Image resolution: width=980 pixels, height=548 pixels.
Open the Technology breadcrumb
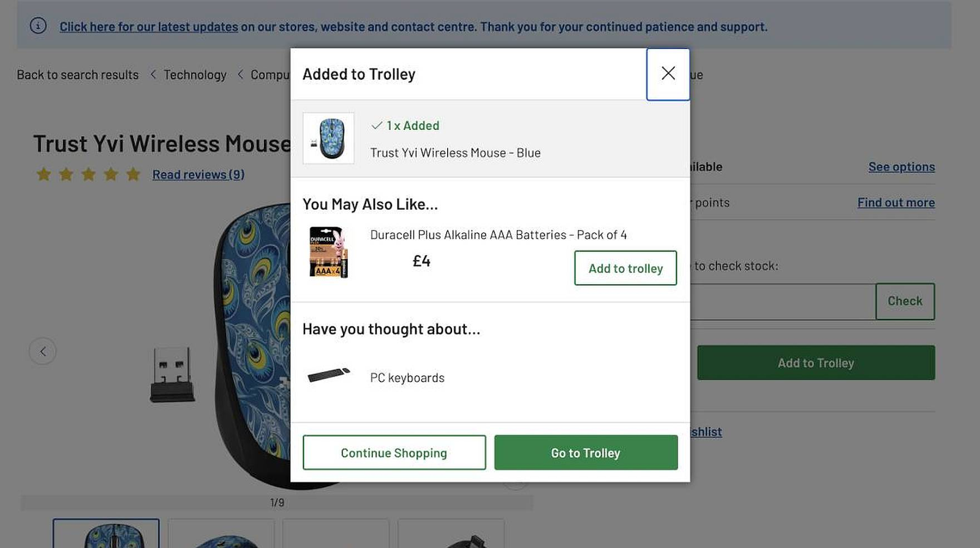pos(195,75)
